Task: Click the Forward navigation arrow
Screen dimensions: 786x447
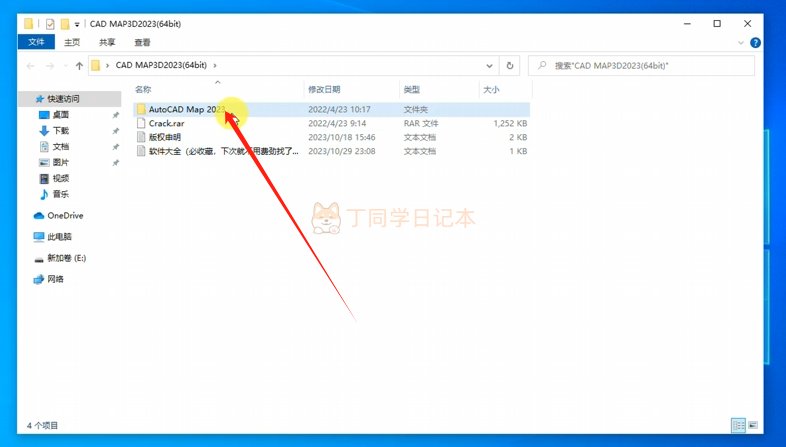Action: (x=50, y=66)
